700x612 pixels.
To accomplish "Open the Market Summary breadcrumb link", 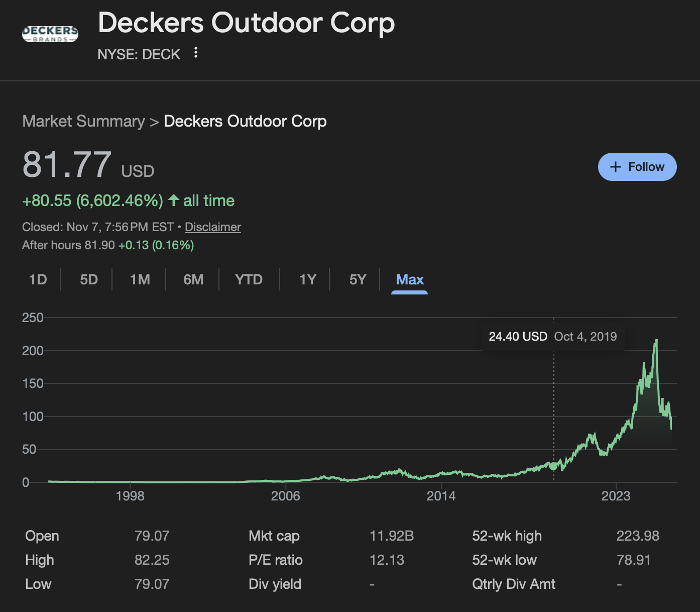I will [83, 121].
